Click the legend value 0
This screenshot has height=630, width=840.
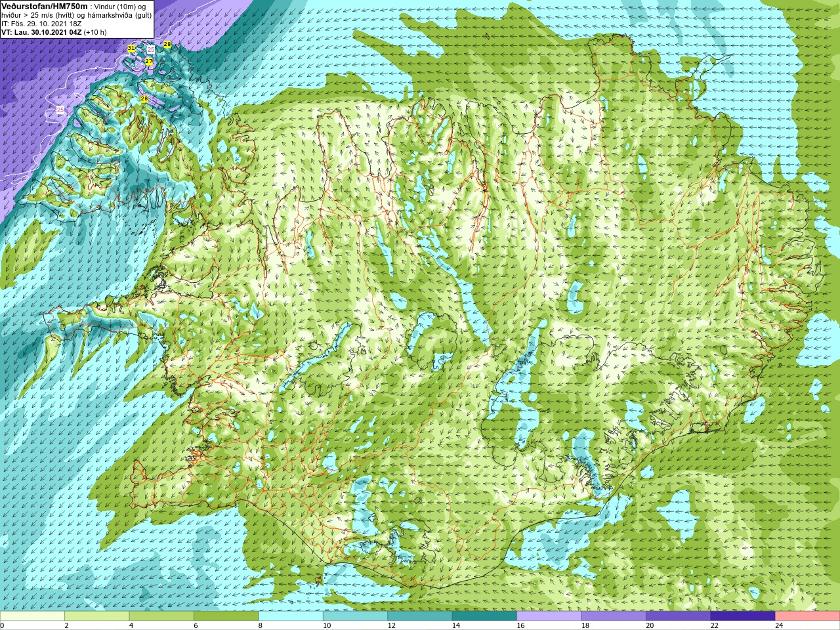[2, 625]
